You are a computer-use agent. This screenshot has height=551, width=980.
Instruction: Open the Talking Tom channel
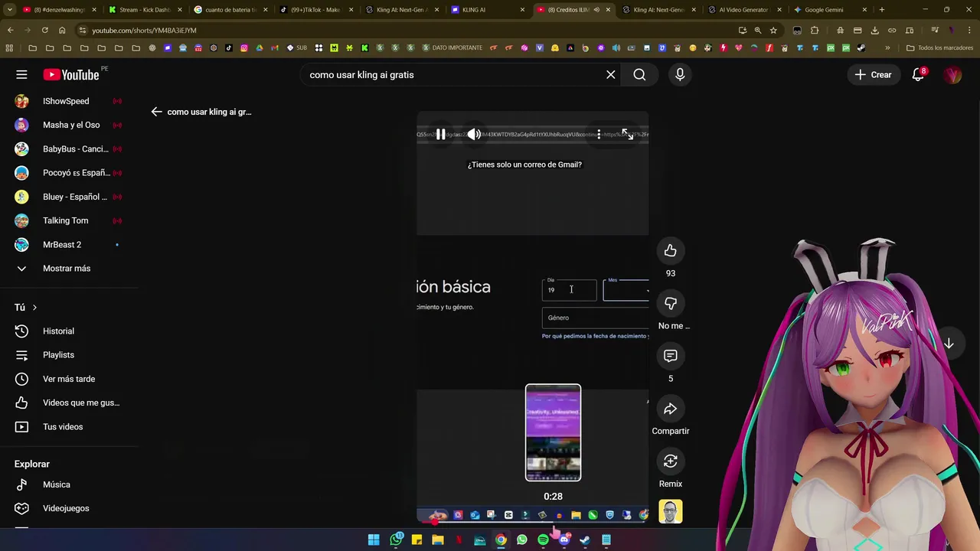click(69, 220)
